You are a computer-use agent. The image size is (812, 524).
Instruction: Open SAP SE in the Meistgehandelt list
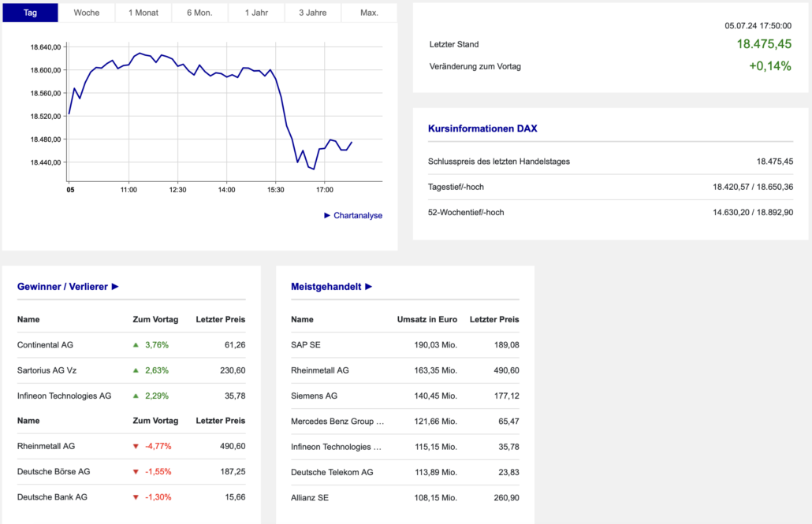point(306,345)
